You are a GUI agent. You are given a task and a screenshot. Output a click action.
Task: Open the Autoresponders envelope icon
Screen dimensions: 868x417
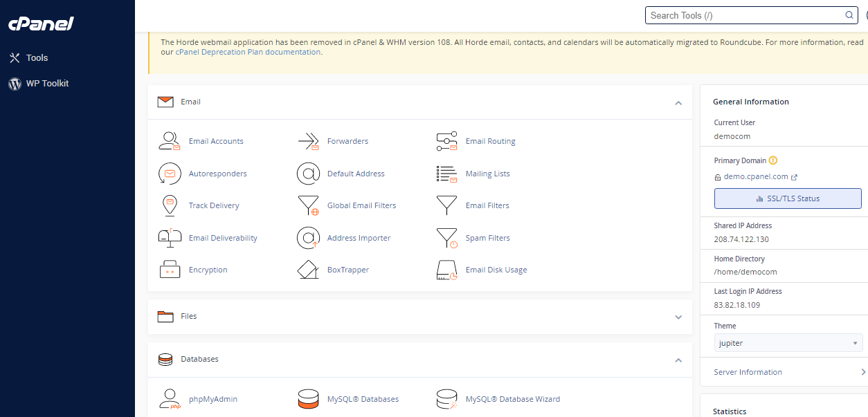pos(170,174)
